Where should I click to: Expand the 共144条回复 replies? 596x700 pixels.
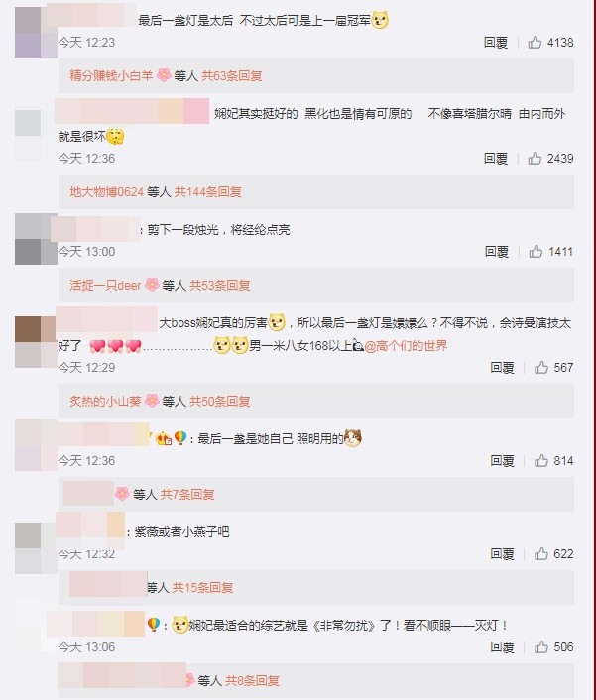click(207, 192)
